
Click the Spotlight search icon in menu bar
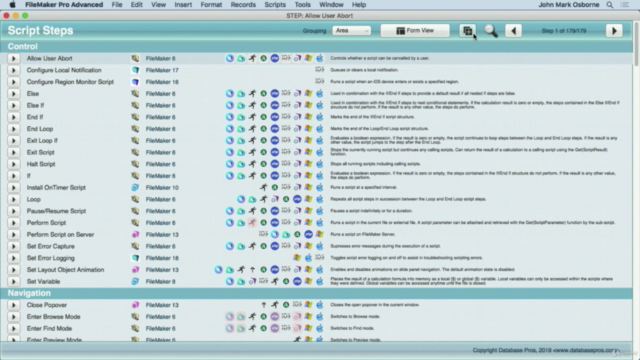[609, 5]
